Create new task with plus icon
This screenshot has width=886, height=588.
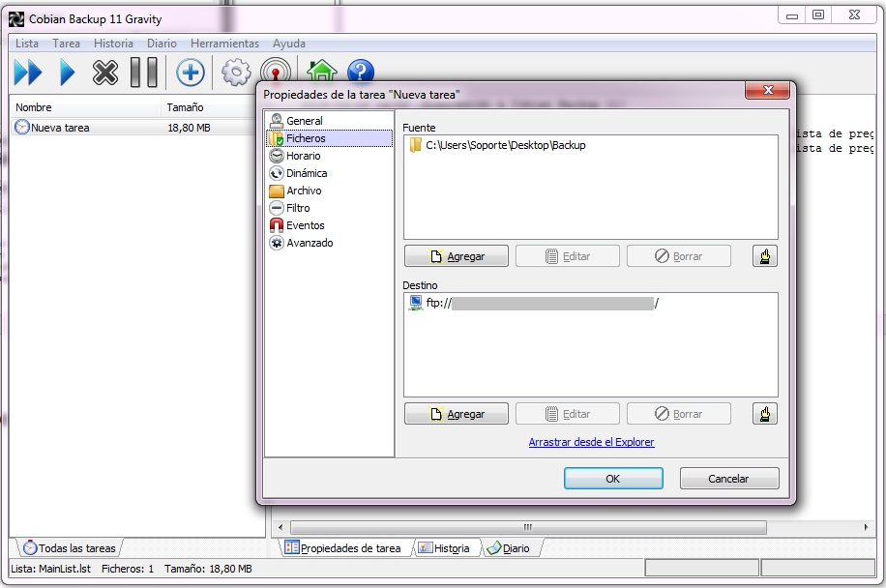(x=190, y=73)
